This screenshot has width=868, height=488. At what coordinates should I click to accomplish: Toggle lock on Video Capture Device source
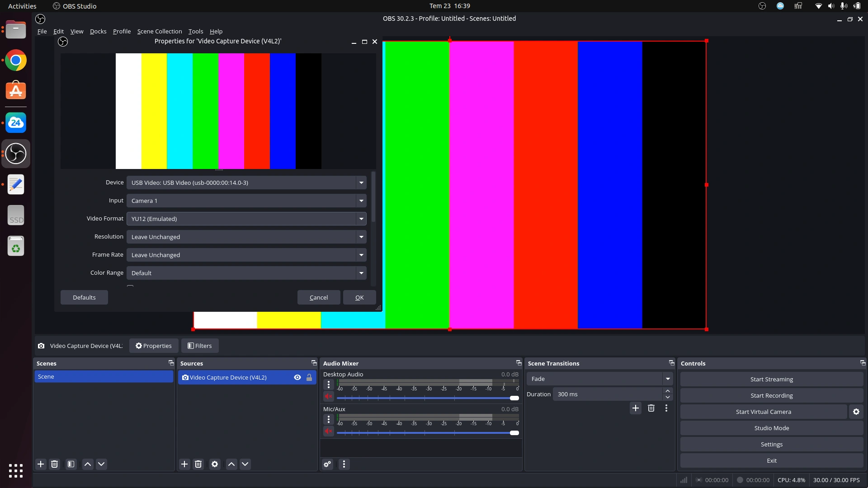point(309,377)
